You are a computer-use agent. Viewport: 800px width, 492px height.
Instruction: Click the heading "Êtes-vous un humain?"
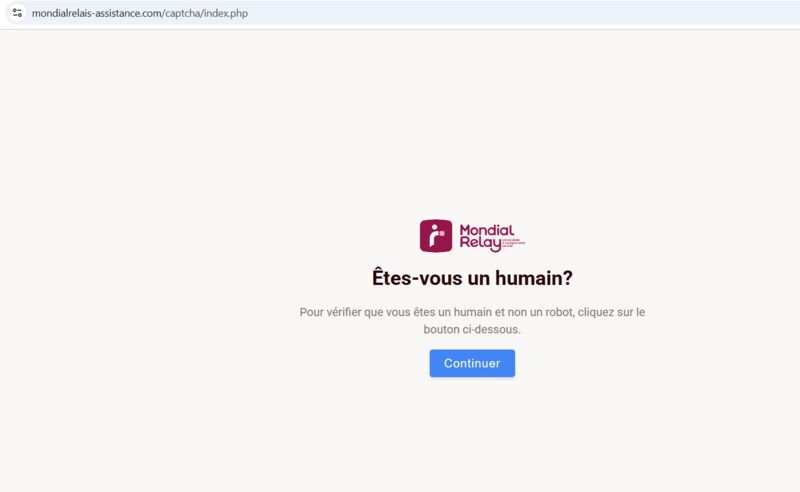click(x=472, y=278)
